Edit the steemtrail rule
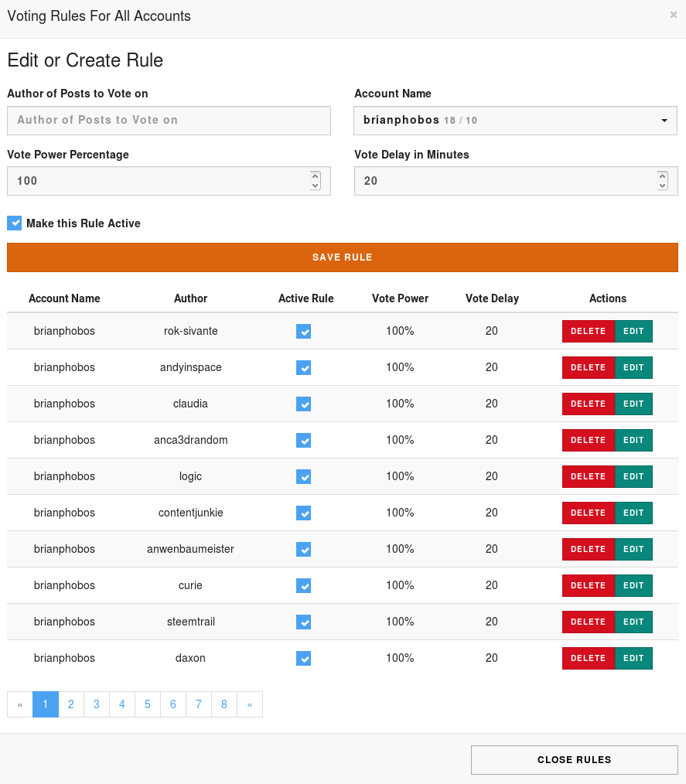The height and width of the screenshot is (784, 686). click(x=633, y=622)
